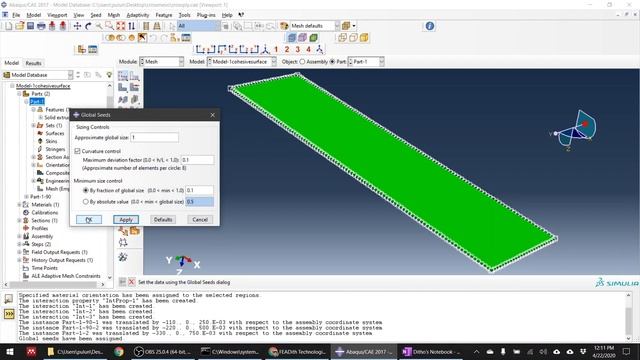Image resolution: width=640 pixels, height=360 pixels.
Task: Apply the numbered view 2
Action: (x=287, y=49)
